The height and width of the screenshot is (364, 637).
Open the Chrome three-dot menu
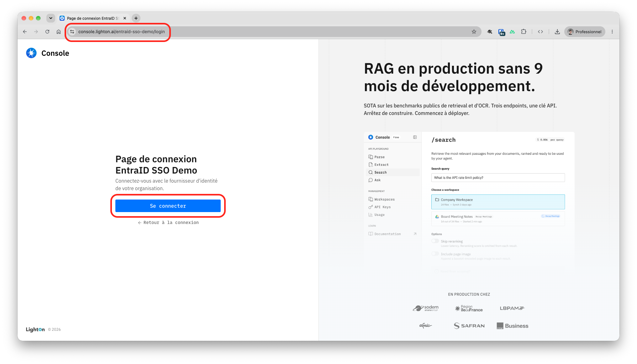[x=612, y=32]
